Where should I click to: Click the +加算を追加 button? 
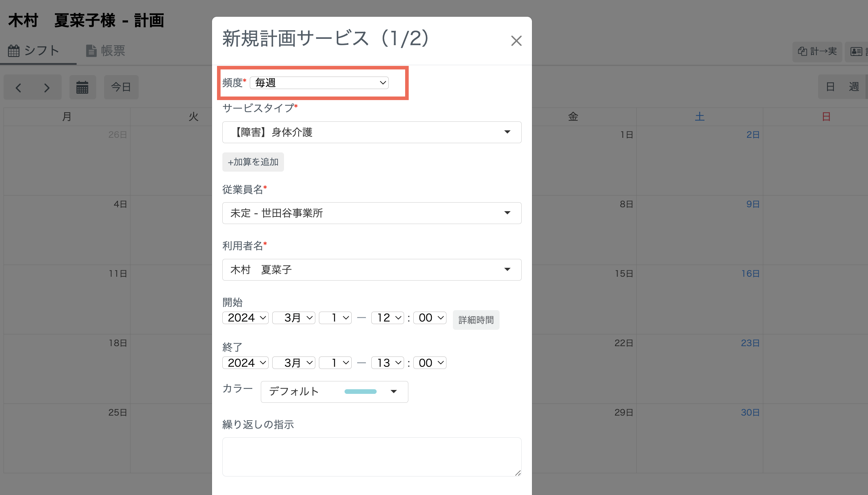point(253,162)
